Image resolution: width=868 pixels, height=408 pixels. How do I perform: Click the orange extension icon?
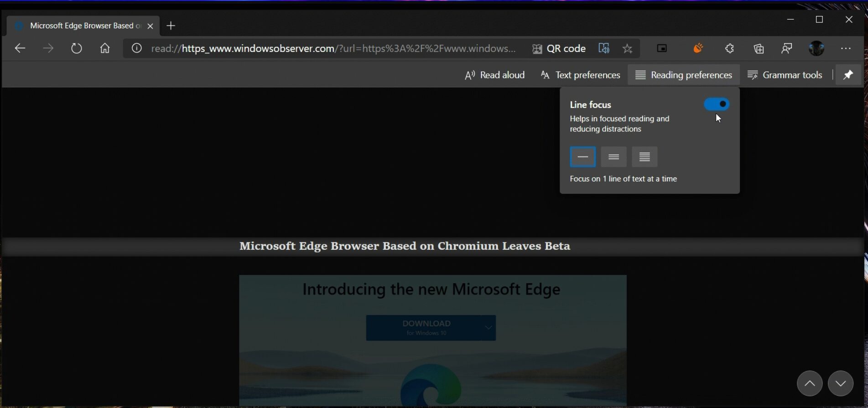(698, 48)
